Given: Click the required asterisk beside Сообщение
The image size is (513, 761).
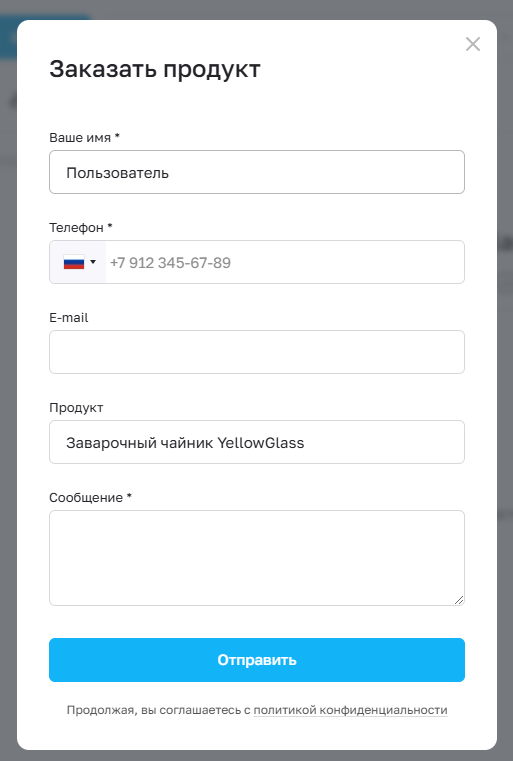Looking at the screenshot, I should pyautogui.click(x=129, y=496).
